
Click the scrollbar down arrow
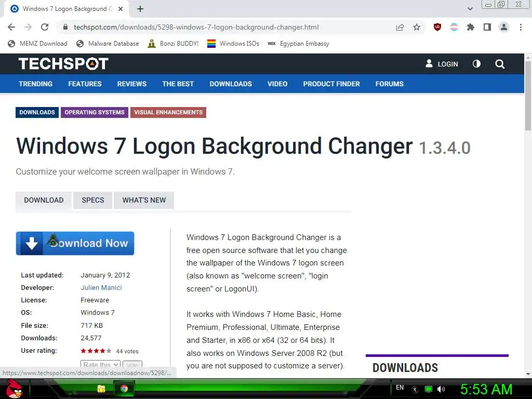pyautogui.click(x=528, y=374)
